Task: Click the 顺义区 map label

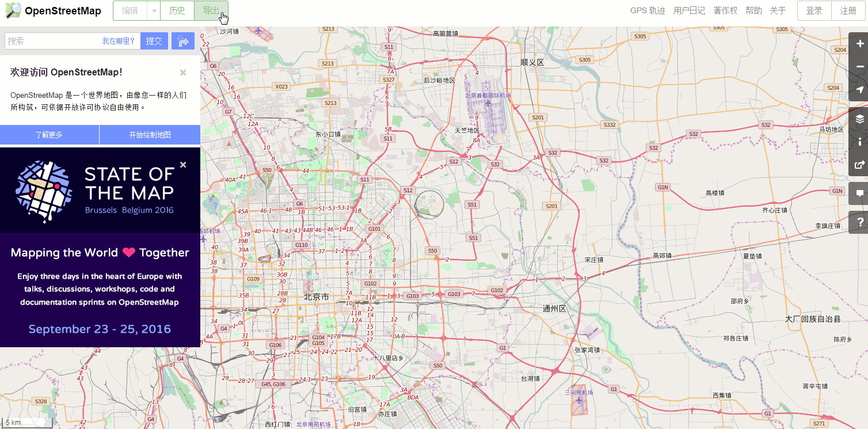Action: pyautogui.click(x=532, y=62)
